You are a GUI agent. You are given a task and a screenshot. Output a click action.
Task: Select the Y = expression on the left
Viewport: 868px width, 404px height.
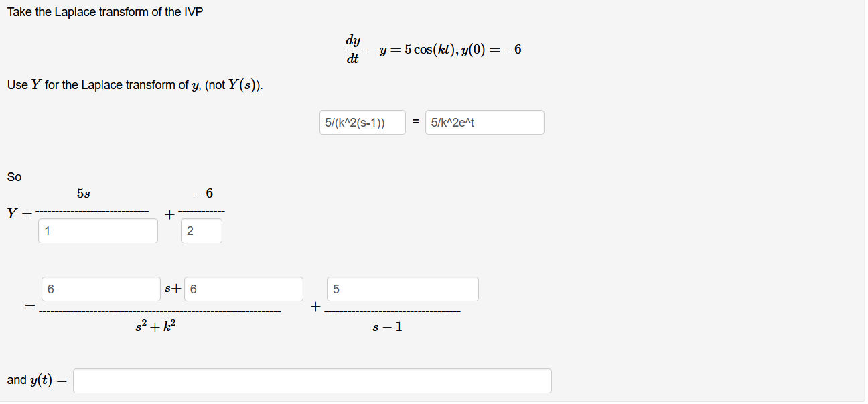click(17, 214)
